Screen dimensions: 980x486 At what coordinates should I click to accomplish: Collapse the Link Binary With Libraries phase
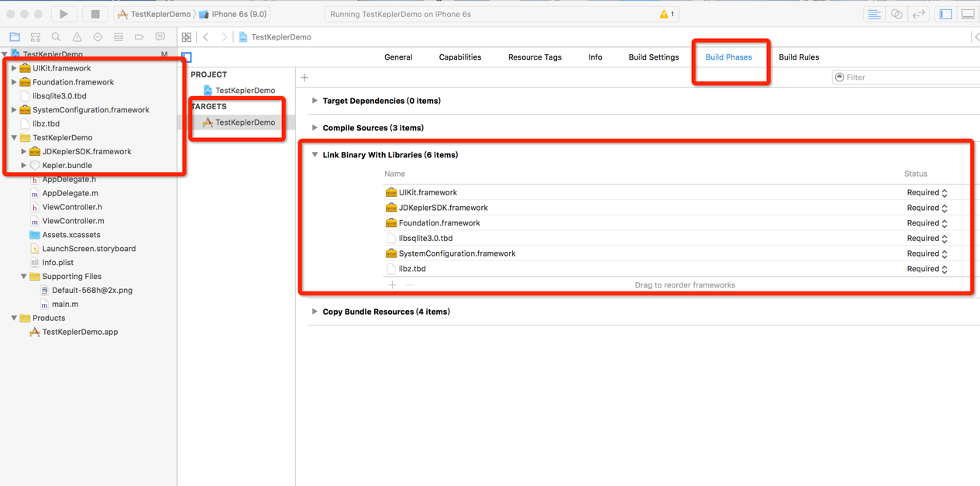pyautogui.click(x=315, y=155)
